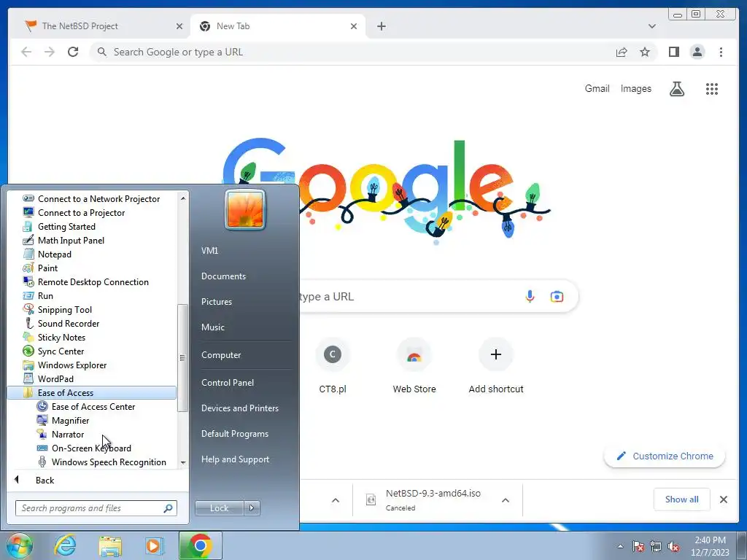Image resolution: width=747 pixels, height=560 pixels.
Task: Click Show all downloads button
Action: [681, 499]
